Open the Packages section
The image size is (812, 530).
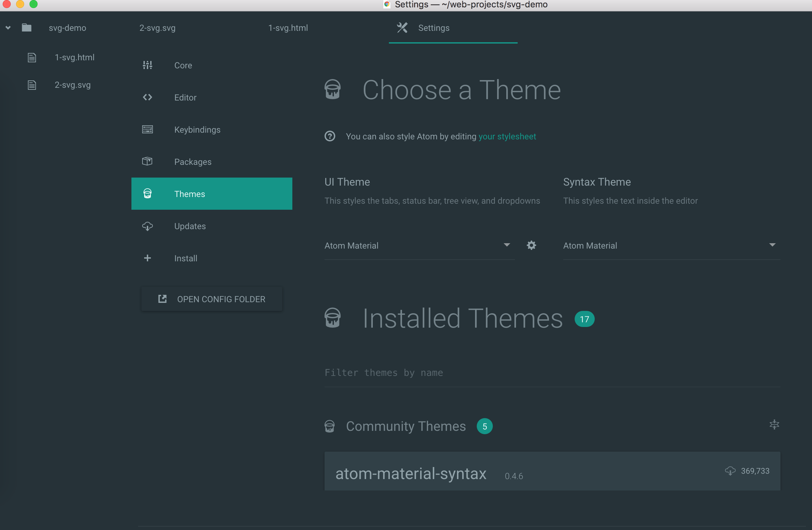pos(212,161)
